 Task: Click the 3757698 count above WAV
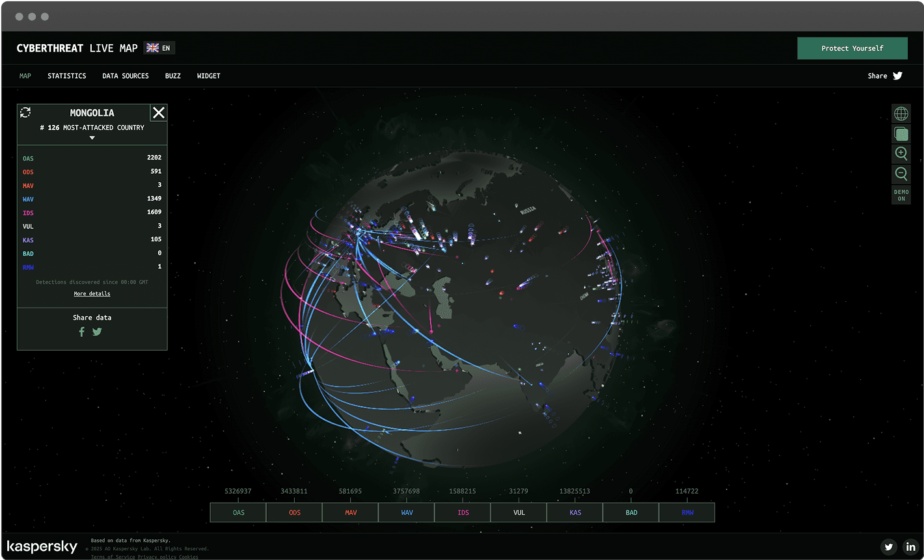point(407,491)
